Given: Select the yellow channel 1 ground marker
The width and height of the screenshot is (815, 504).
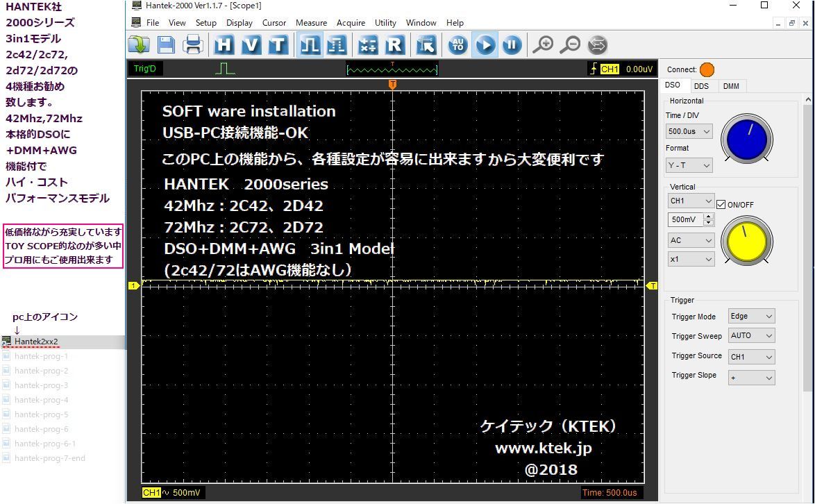Looking at the screenshot, I should point(134,286).
